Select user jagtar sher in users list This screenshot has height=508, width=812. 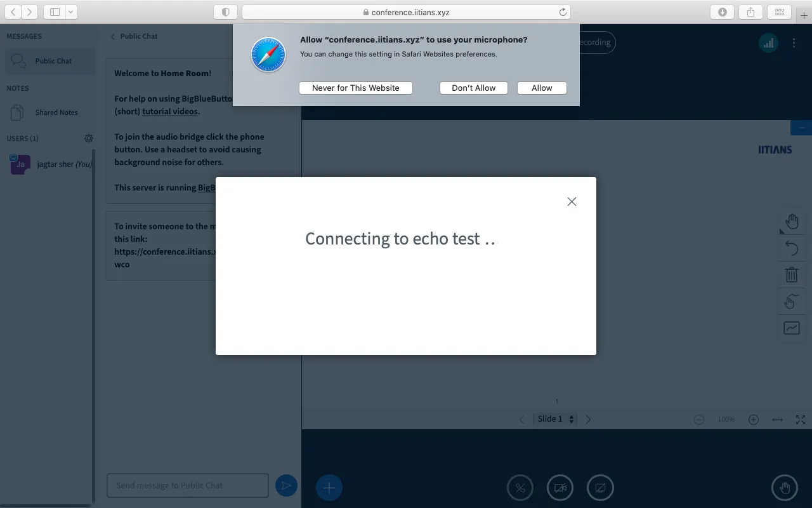(51, 164)
